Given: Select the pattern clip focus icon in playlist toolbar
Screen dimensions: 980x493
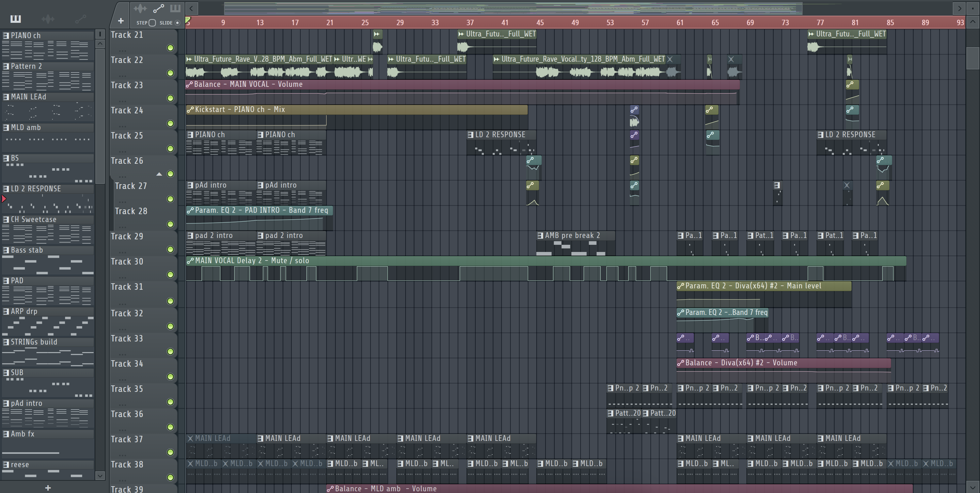Looking at the screenshot, I should click(x=175, y=8).
